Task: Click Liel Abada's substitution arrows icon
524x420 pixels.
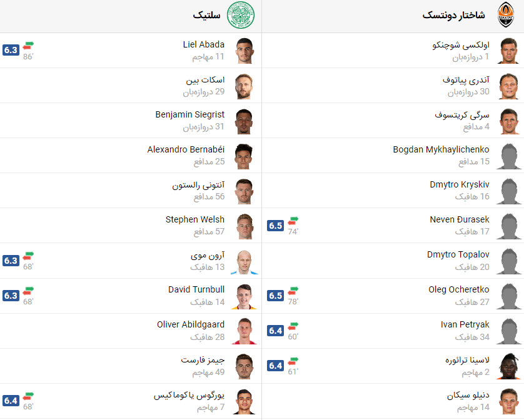Action: [28, 46]
